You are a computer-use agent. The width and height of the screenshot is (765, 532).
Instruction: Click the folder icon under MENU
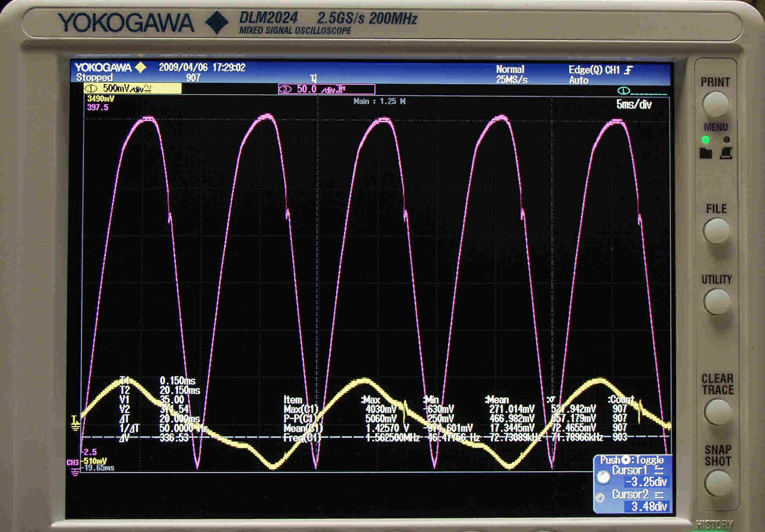click(x=706, y=153)
